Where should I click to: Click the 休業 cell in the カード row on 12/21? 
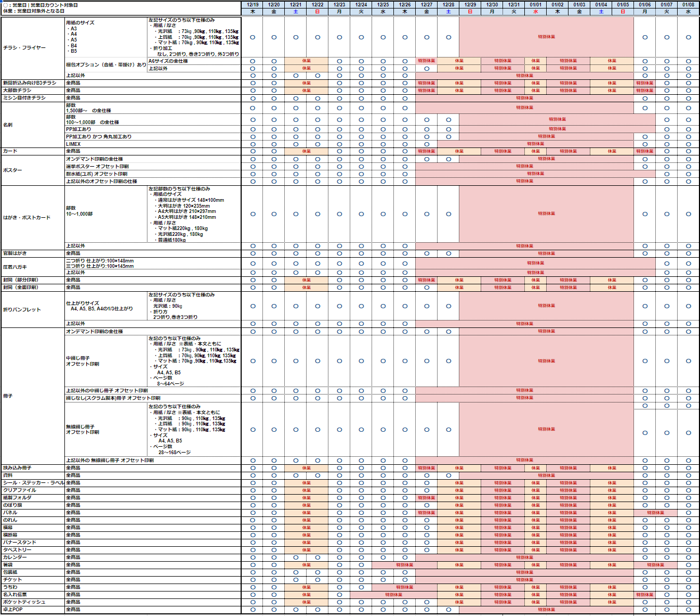coord(307,152)
